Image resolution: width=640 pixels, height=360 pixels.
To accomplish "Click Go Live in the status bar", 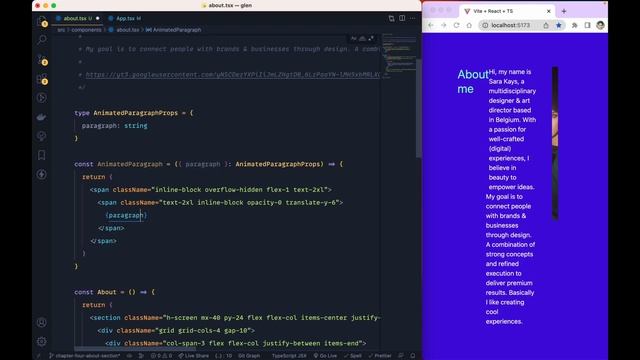I will pyautogui.click(x=325, y=356).
